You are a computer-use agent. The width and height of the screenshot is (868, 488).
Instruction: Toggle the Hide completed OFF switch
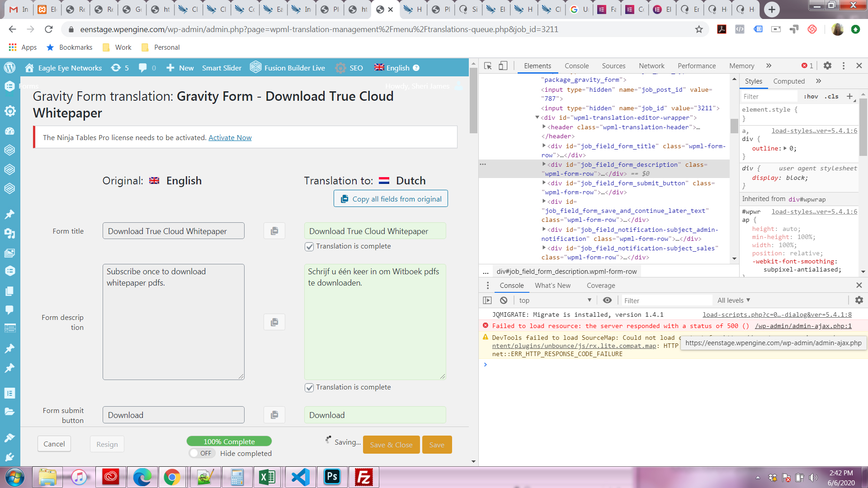[x=201, y=453]
